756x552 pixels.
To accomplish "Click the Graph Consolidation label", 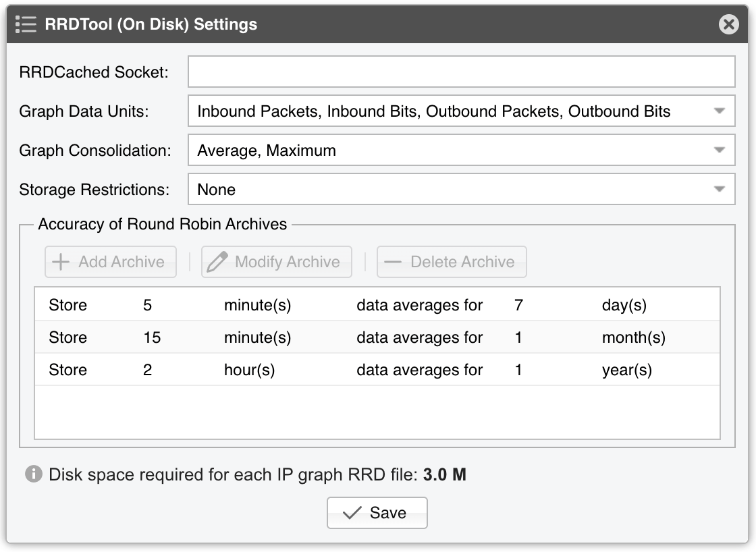I will click(x=95, y=150).
